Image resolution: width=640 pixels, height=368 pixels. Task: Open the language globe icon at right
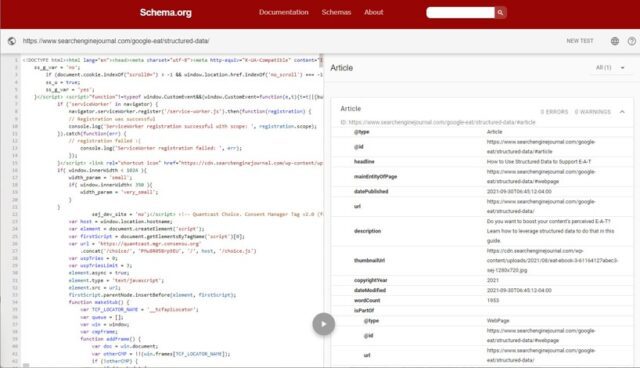615,41
